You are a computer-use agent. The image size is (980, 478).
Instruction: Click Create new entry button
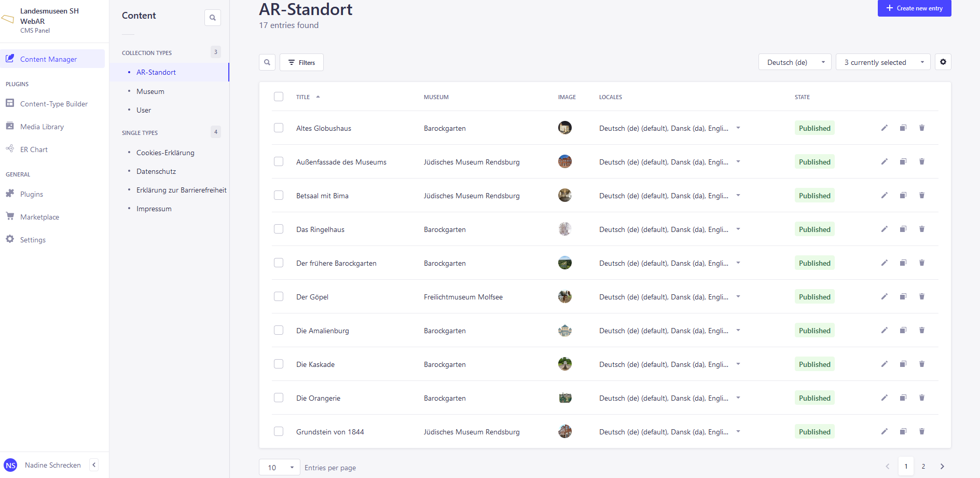(x=915, y=8)
